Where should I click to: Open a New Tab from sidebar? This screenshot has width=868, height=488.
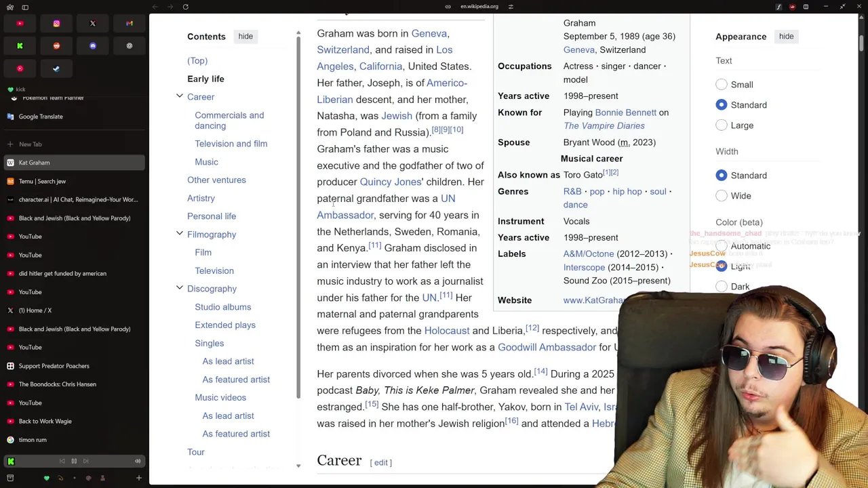pyautogui.click(x=73, y=144)
